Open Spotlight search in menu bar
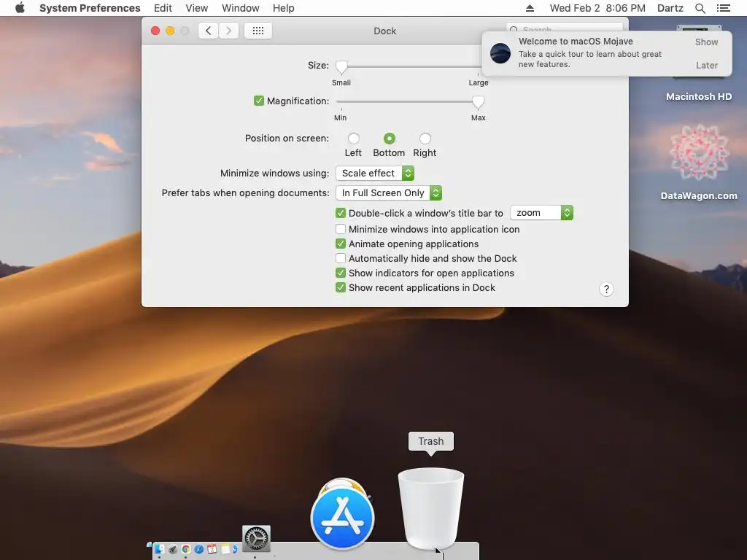Screen dimensions: 747x560 pos(700,8)
